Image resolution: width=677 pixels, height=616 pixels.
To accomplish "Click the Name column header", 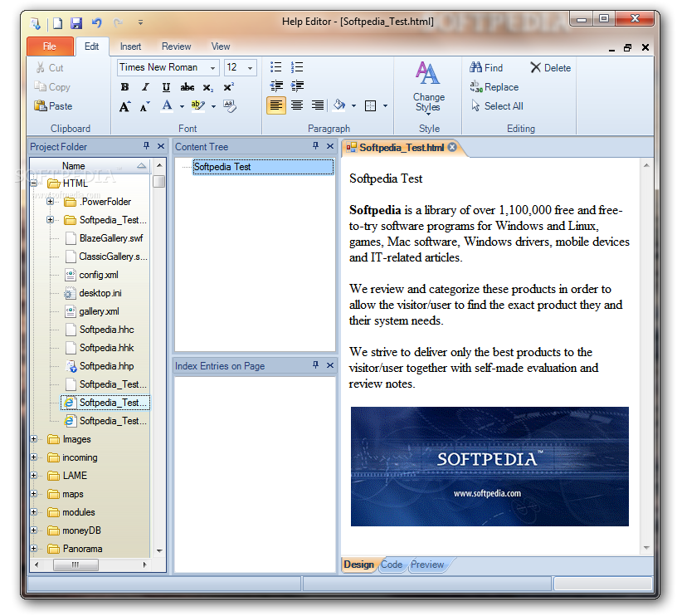I will [89, 166].
